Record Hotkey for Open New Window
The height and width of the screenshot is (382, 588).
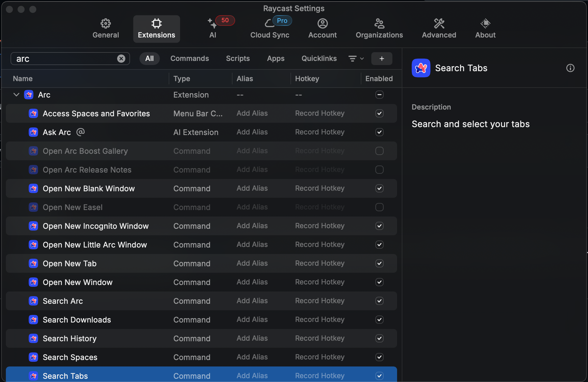320,282
